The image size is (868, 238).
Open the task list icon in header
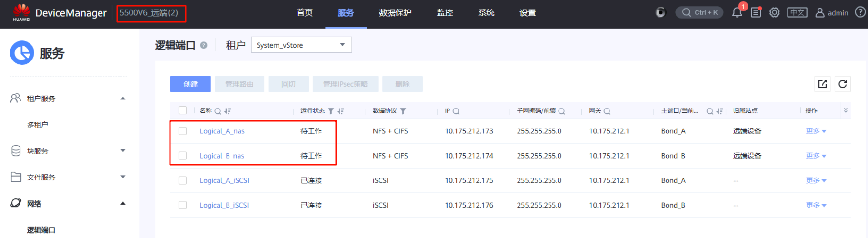point(756,12)
